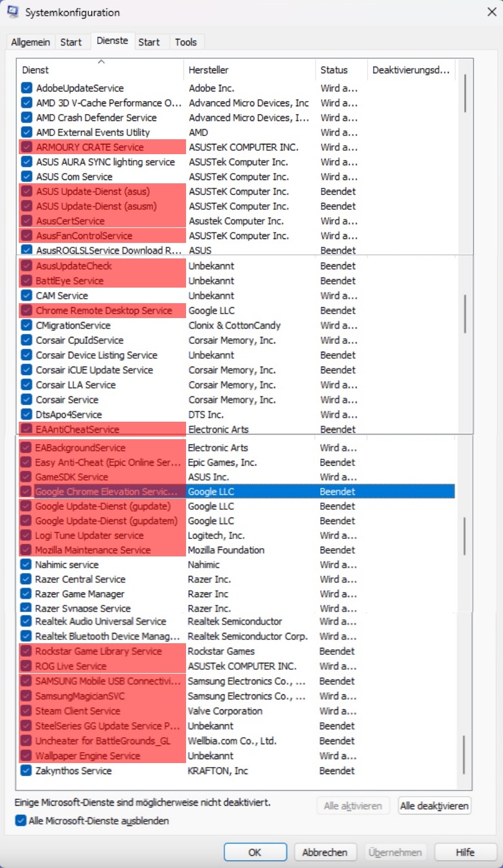Disable AsusFanControlService checkbox

pyautogui.click(x=27, y=236)
